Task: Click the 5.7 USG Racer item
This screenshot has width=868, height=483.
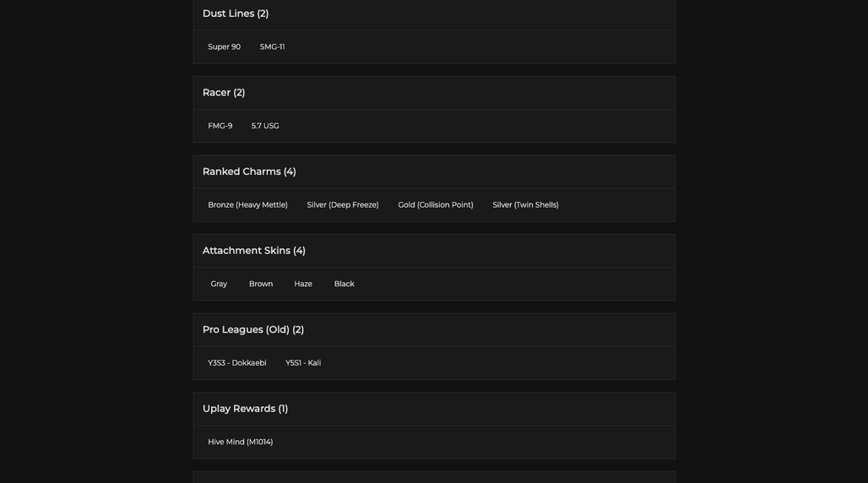Action: pyautogui.click(x=265, y=126)
